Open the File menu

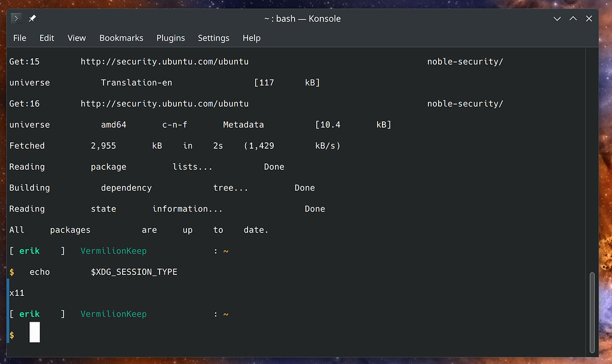point(19,38)
